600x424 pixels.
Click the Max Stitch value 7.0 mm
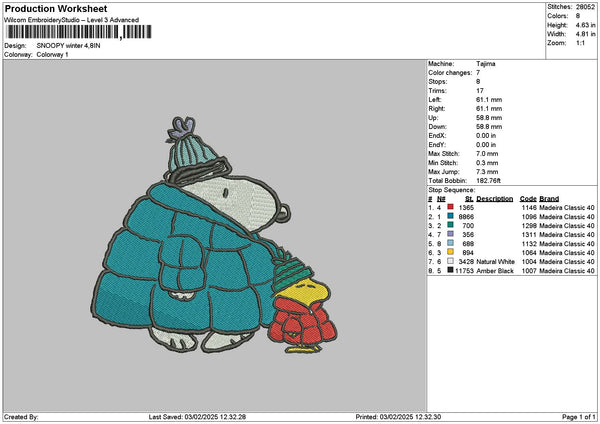(487, 154)
